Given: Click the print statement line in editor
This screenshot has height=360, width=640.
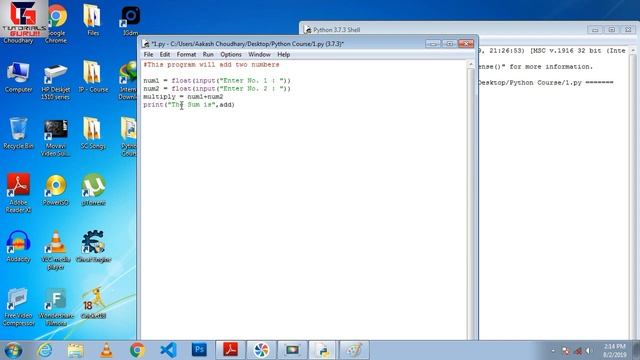Looking at the screenshot, I should pos(189,105).
